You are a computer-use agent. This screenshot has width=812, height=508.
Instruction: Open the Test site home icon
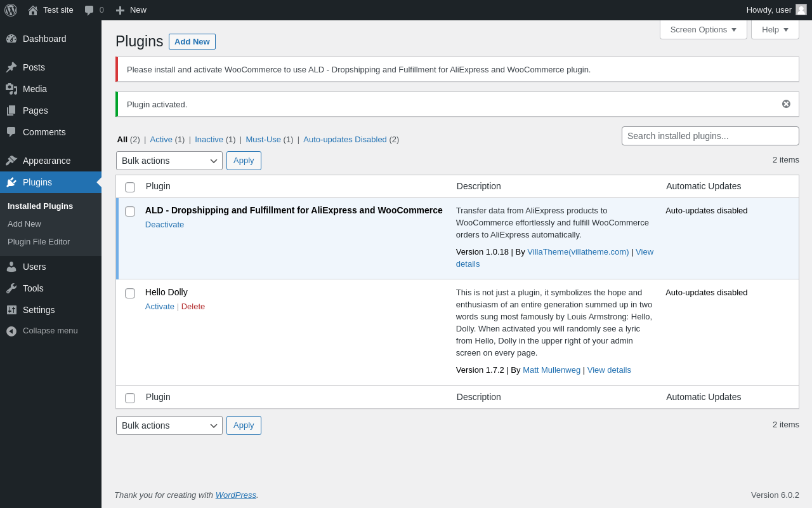coord(33,10)
